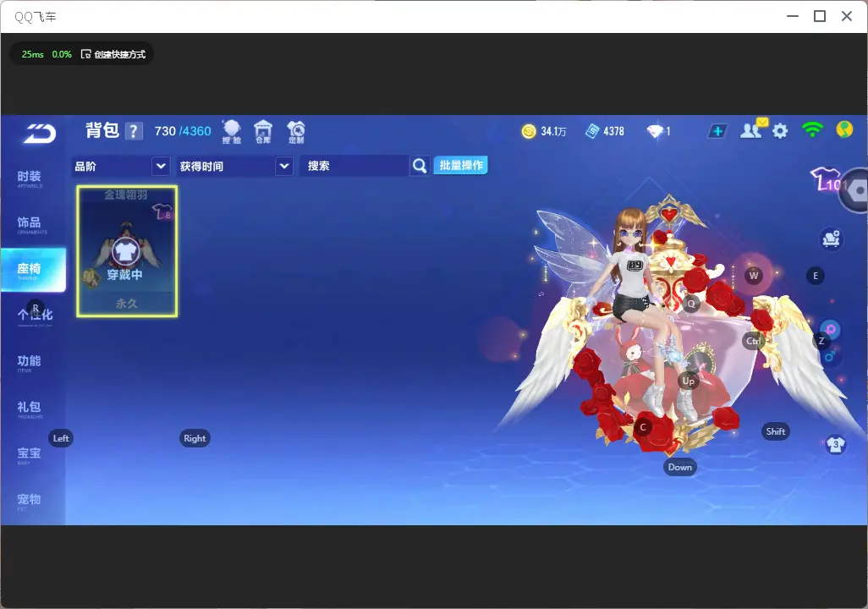Click the male gender symbol icon
This screenshot has height=609, width=868.
(831, 355)
